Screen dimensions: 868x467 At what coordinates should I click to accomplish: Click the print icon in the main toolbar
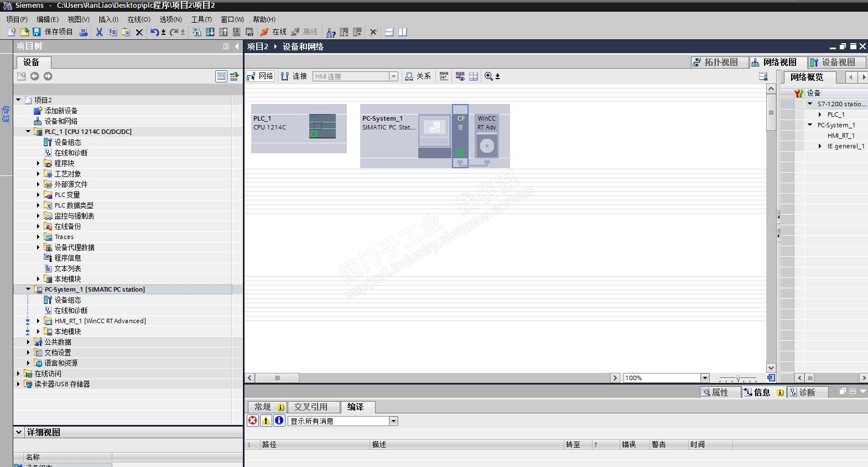83,32
